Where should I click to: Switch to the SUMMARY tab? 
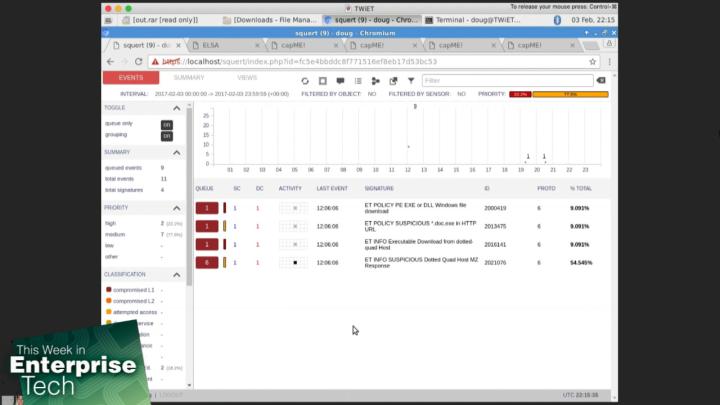click(x=189, y=78)
